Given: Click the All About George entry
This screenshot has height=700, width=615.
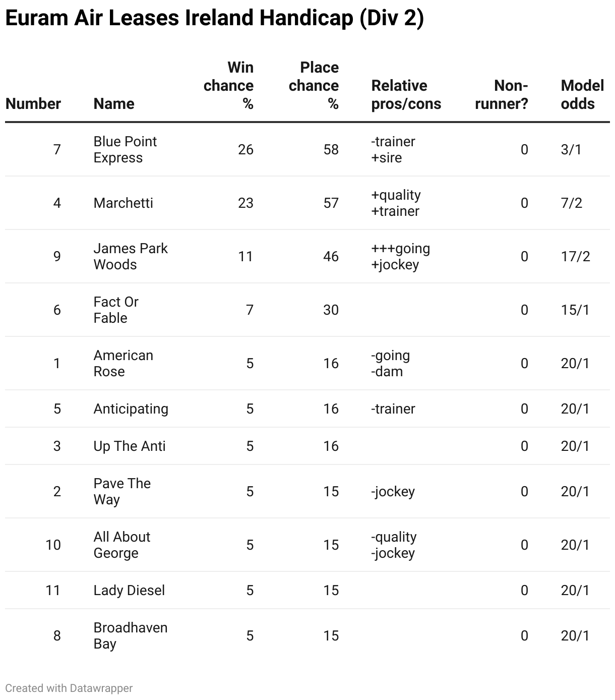Looking at the screenshot, I should 122,545.
